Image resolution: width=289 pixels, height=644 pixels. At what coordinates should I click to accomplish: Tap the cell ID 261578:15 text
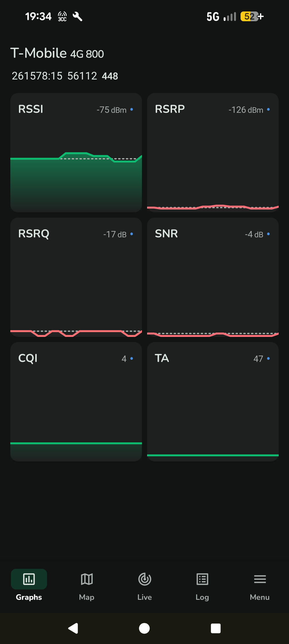[x=37, y=76]
